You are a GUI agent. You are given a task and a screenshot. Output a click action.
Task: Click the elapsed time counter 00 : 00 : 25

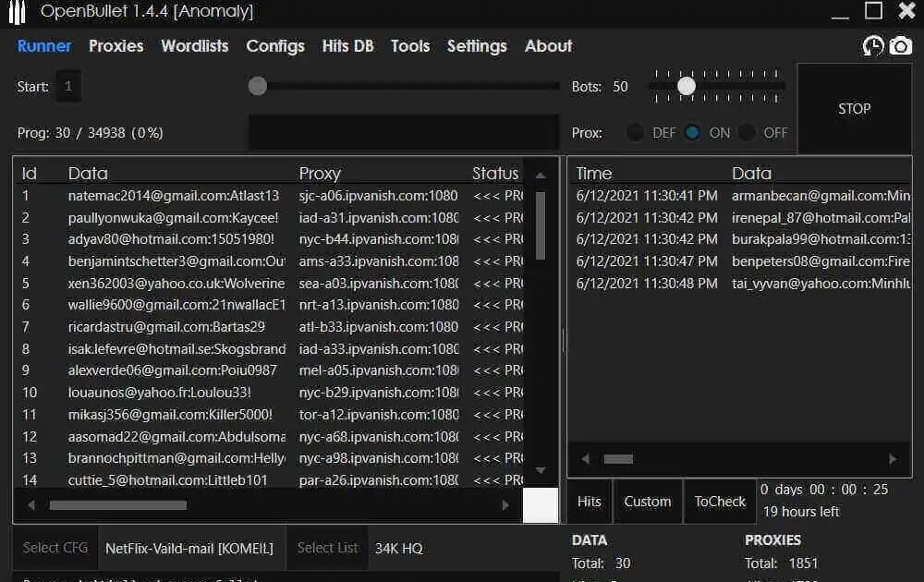[x=848, y=490]
